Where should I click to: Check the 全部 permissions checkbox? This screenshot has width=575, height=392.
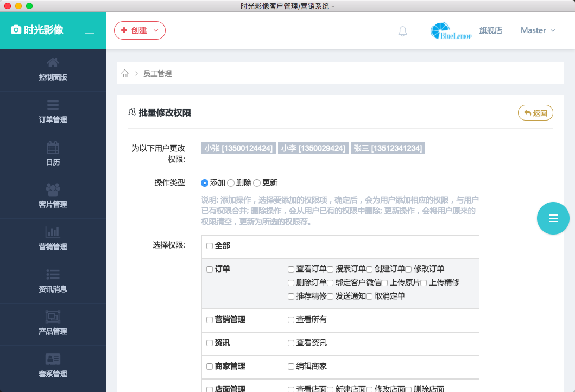pyautogui.click(x=208, y=246)
